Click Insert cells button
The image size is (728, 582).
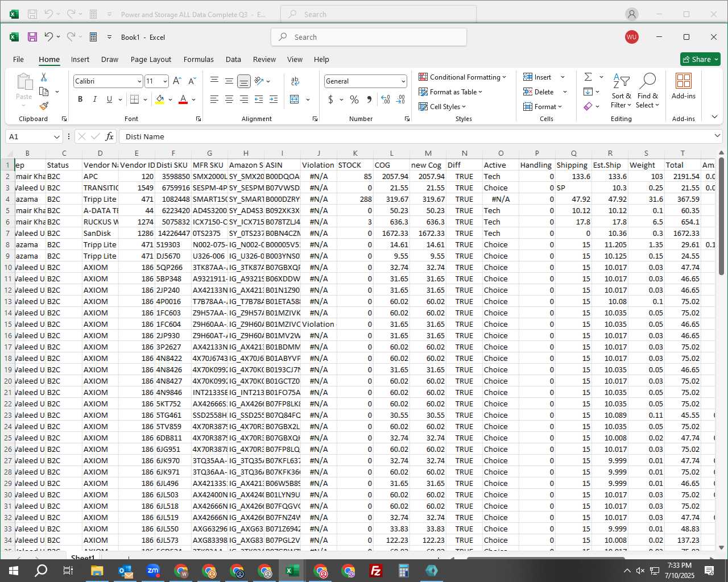point(537,77)
